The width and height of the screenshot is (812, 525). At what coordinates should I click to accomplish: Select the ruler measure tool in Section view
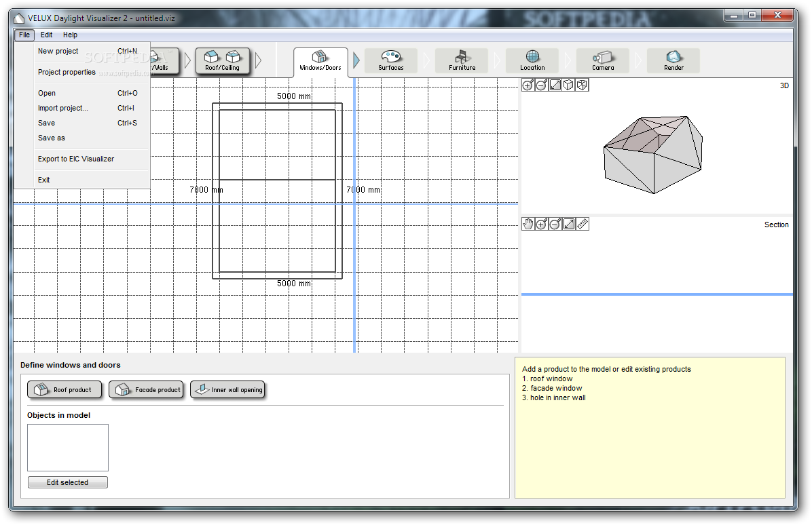[x=582, y=224]
